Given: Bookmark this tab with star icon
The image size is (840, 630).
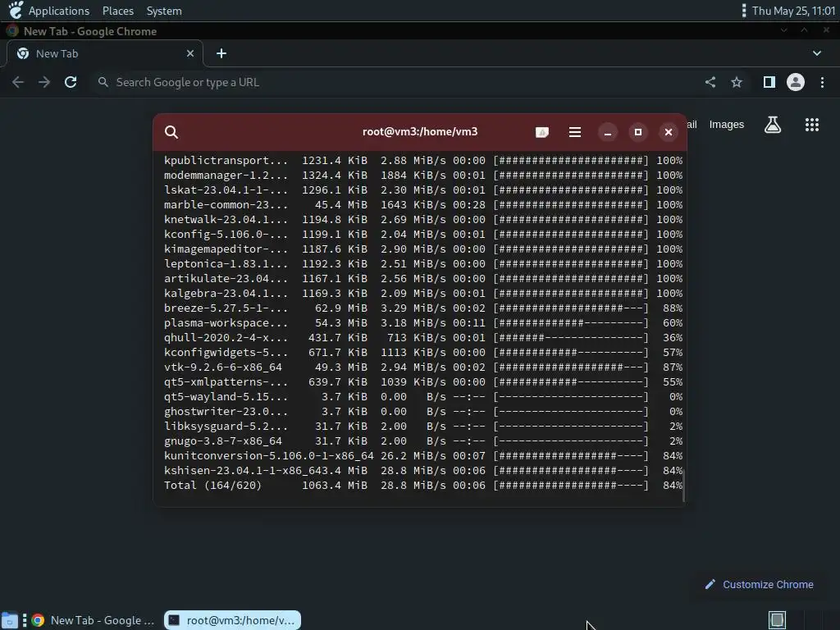Looking at the screenshot, I should pos(737,82).
